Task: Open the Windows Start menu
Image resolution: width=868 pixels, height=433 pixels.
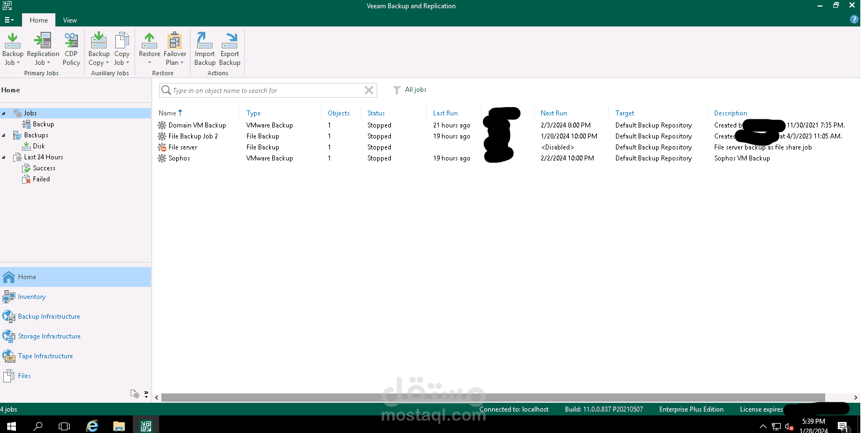Action: click(x=11, y=426)
